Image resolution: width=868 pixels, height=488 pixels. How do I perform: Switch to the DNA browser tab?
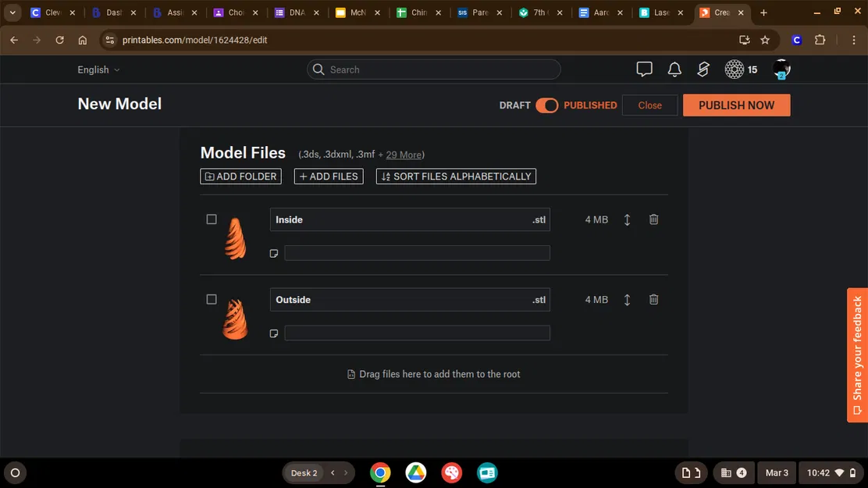click(x=297, y=12)
